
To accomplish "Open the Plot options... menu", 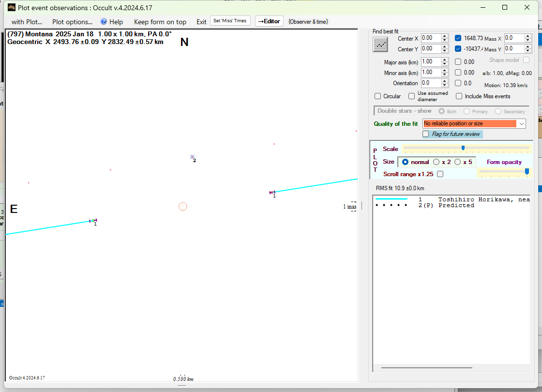I will click(x=72, y=22).
